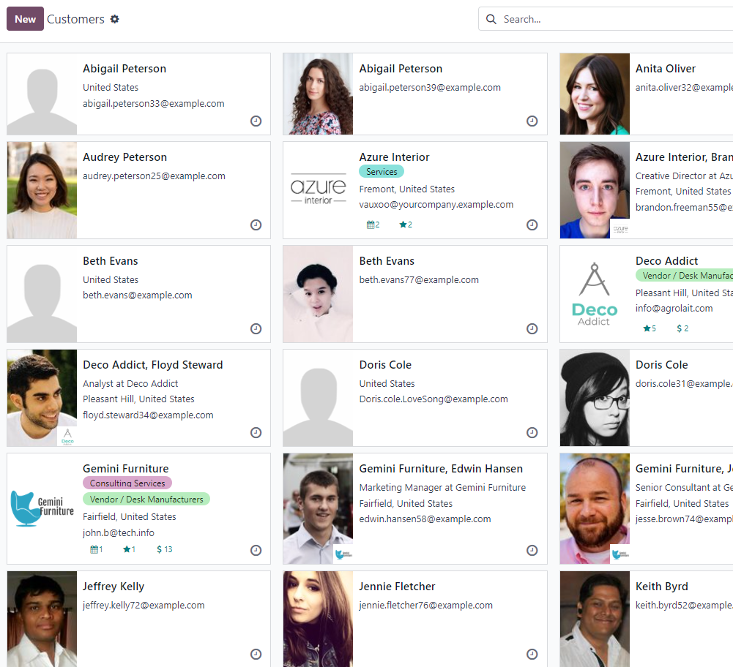
Task: Click email floyd.steward34@example.com
Action: (148, 415)
